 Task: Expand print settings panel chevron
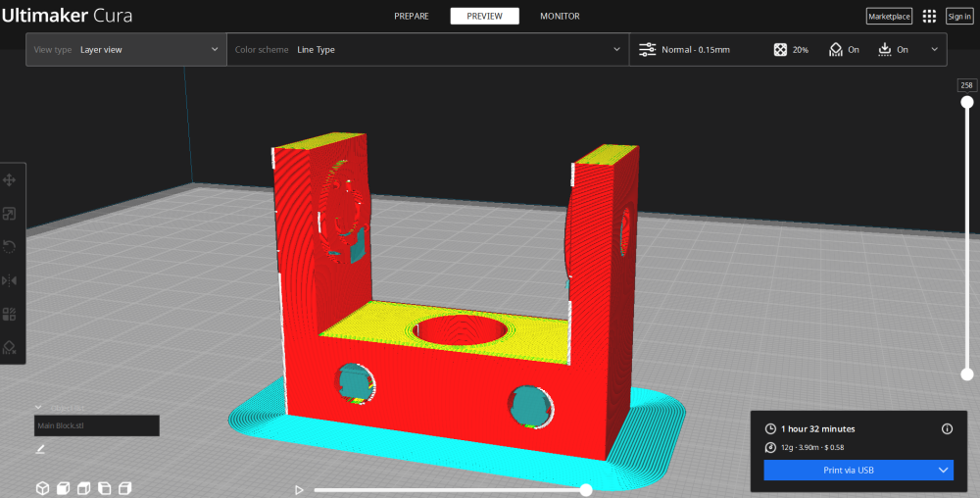(934, 49)
